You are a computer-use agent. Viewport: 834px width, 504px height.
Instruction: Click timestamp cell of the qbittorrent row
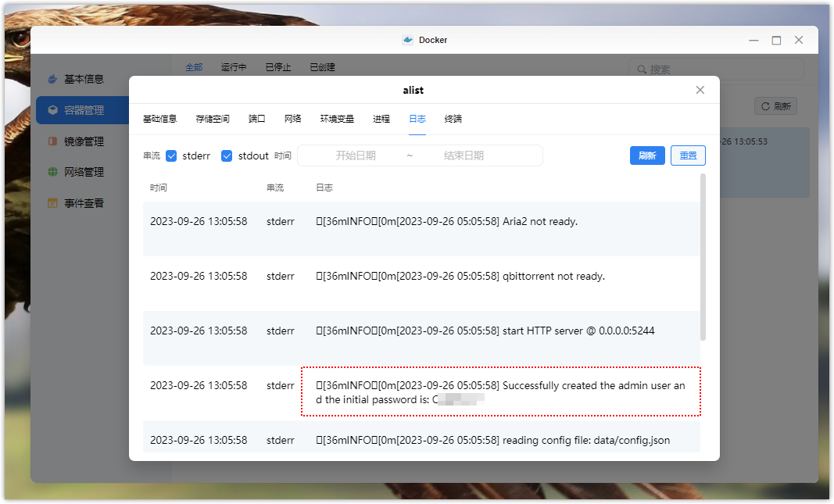point(199,277)
